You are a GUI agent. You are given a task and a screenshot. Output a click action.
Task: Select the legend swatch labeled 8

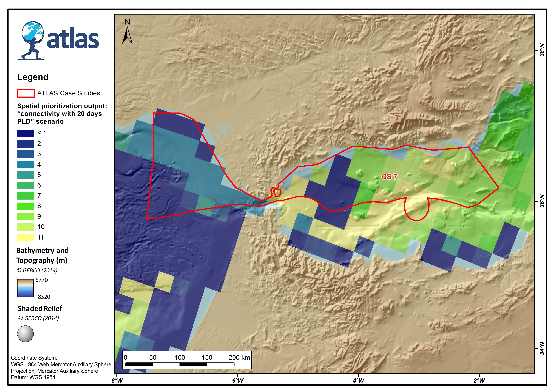click(26, 206)
